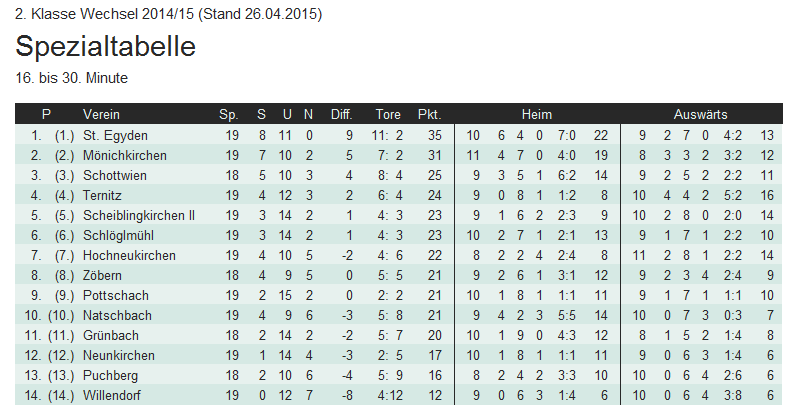Click the Natschbach team name

pyautogui.click(x=117, y=315)
